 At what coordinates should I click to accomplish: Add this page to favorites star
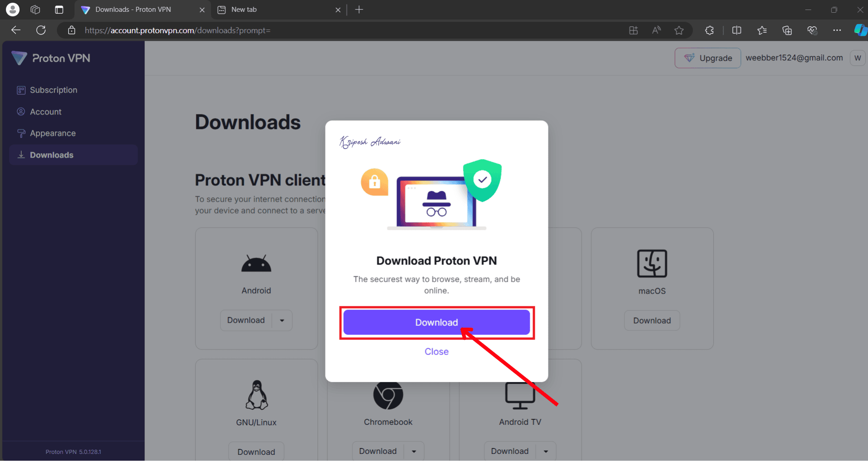pyautogui.click(x=679, y=30)
